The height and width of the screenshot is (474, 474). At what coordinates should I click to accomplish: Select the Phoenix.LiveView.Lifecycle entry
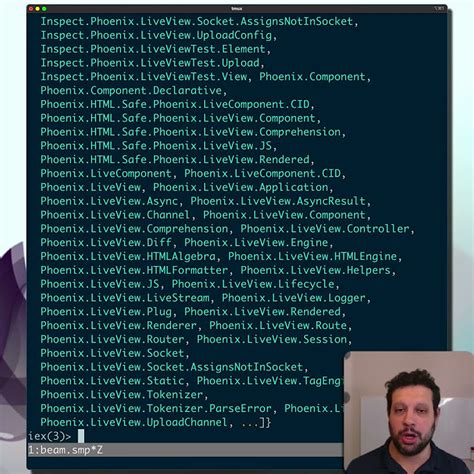click(253, 284)
